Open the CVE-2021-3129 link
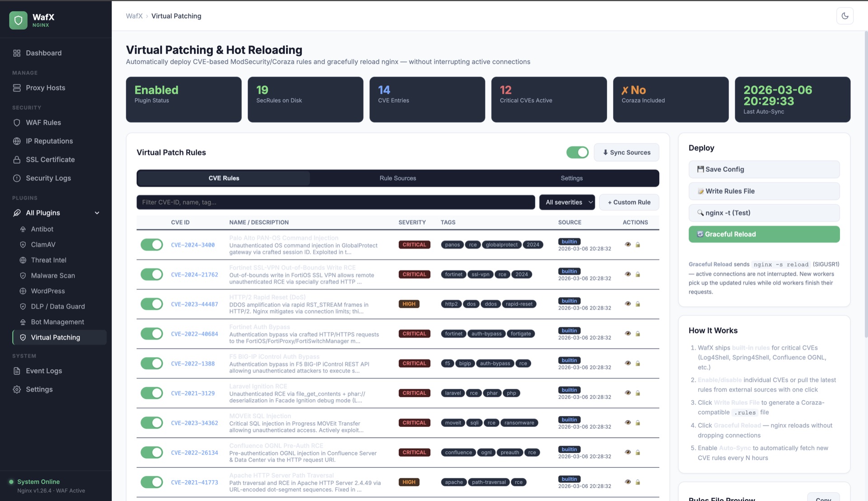The height and width of the screenshot is (501, 868). [x=193, y=393]
